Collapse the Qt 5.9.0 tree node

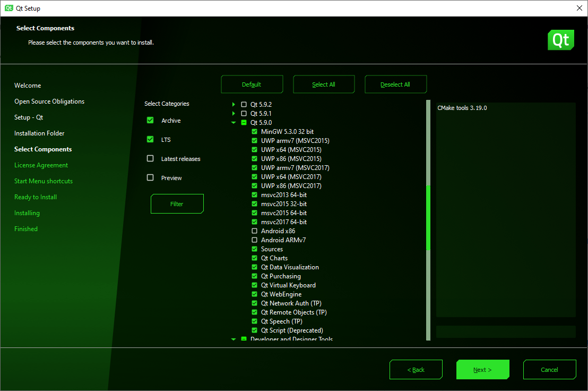234,123
